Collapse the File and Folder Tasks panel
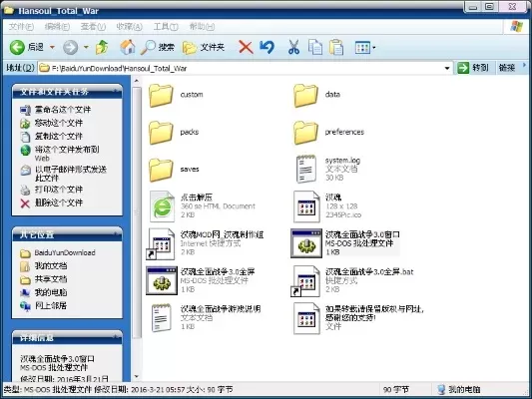The height and width of the screenshot is (399, 532). pos(116,91)
